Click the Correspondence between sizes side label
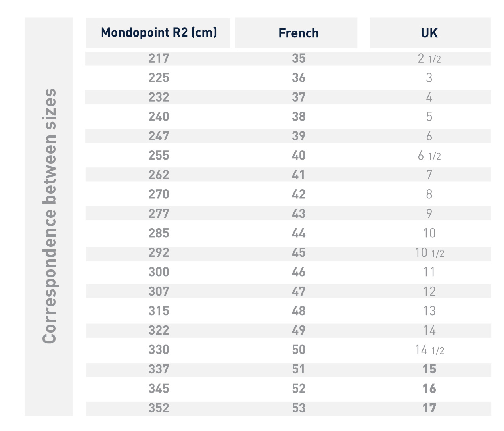 pyautogui.click(x=49, y=216)
